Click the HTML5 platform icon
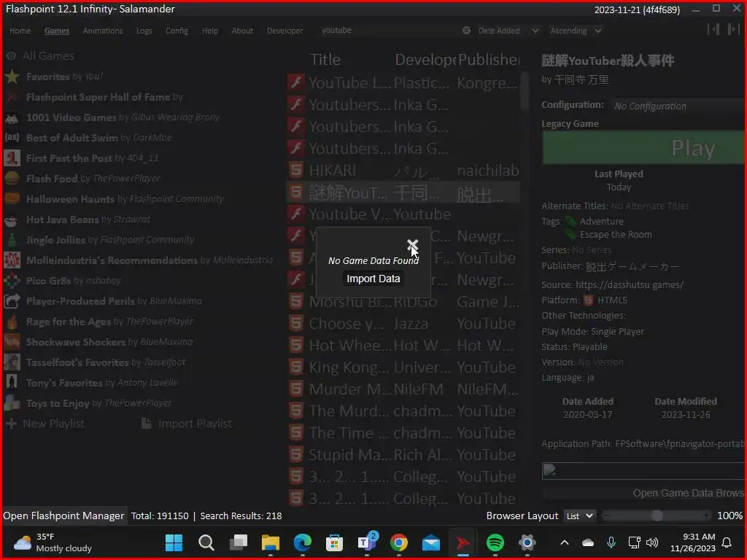The height and width of the screenshot is (560, 747). 589,300
